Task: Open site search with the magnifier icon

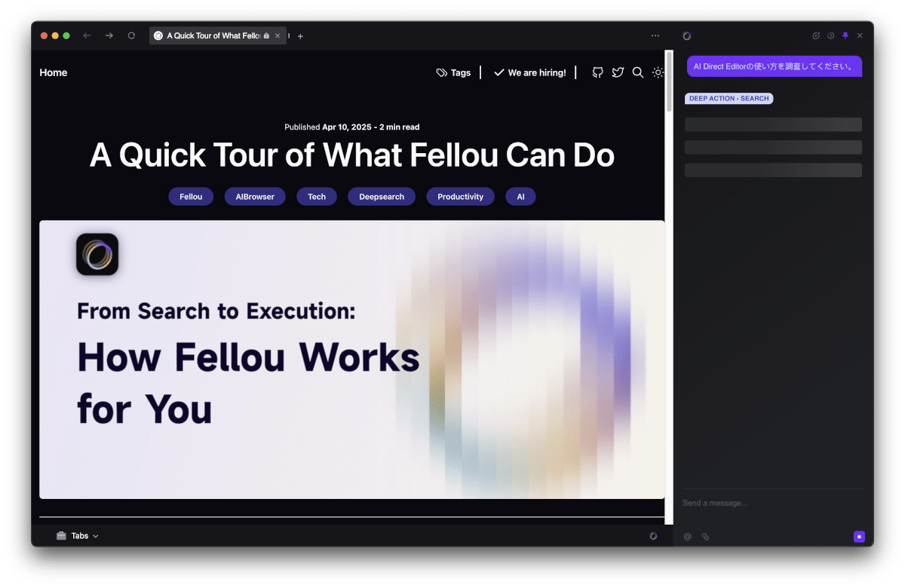Action: (638, 72)
